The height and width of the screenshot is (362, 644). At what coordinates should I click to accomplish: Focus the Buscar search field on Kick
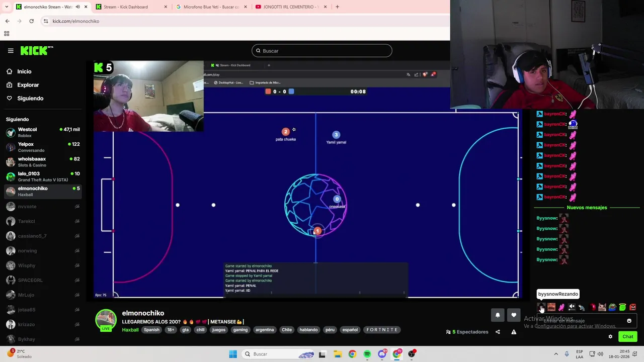click(321, 51)
